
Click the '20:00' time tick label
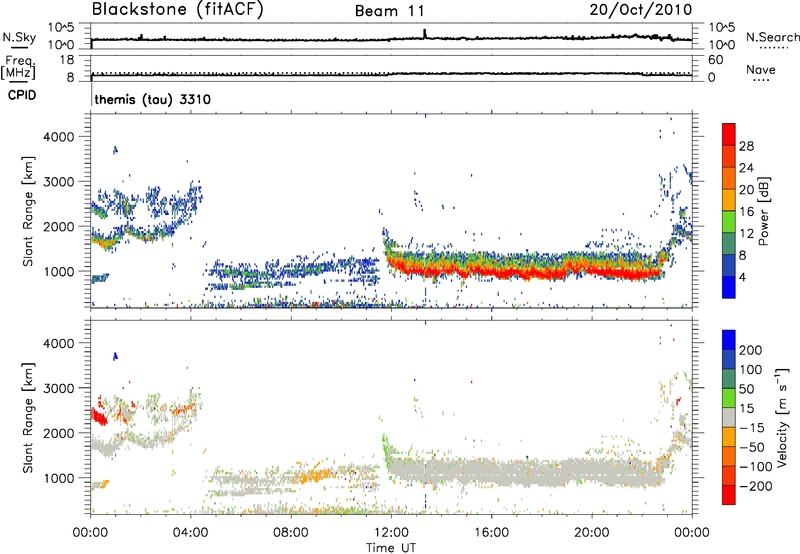pos(592,533)
